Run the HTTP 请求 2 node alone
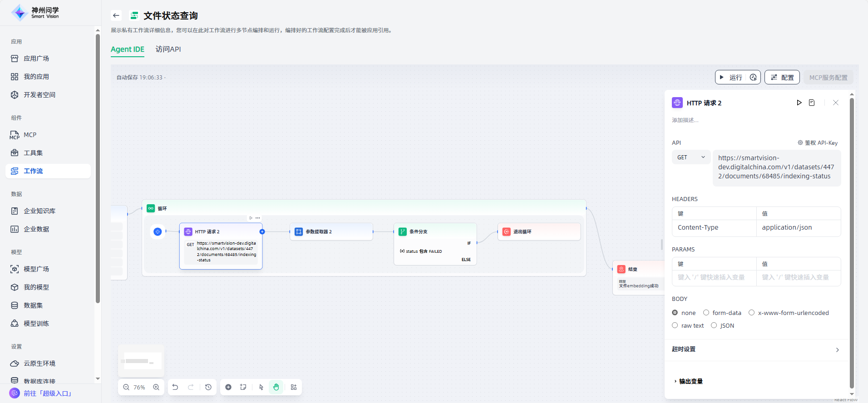 point(799,103)
